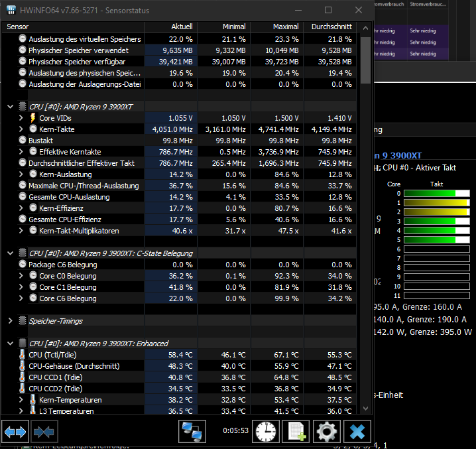Click clock icon beside Gesamte CPU-Effizienz
This screenshot has height=449, width=476.
pos(23,219)
